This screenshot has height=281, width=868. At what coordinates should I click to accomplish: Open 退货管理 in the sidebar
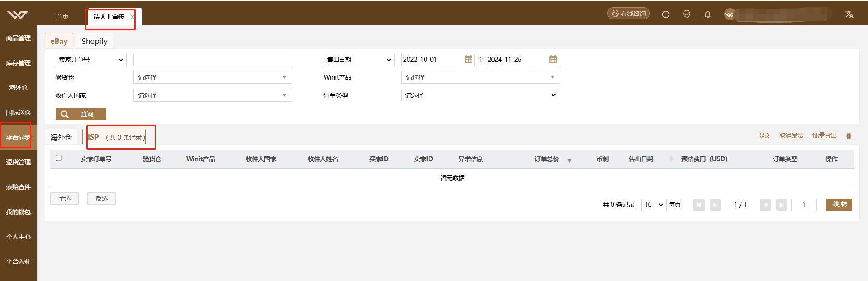point(18,162)
